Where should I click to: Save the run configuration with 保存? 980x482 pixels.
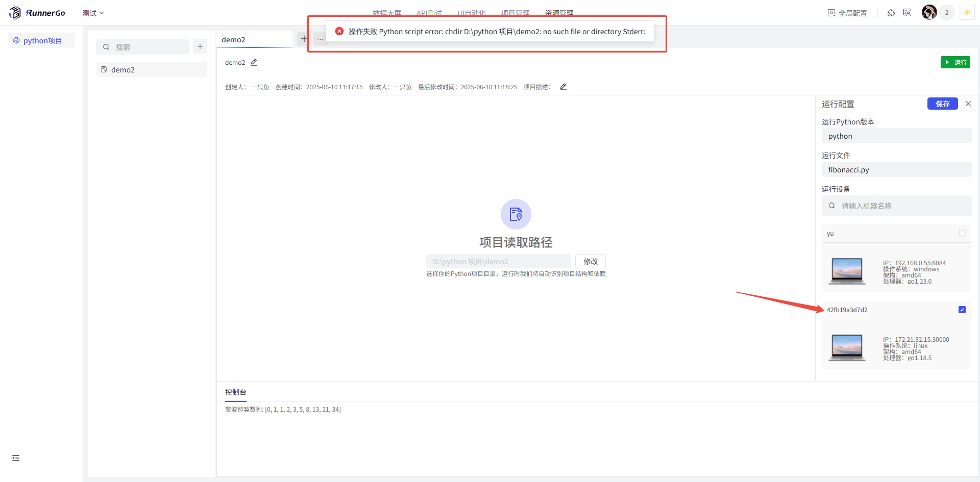942,104
